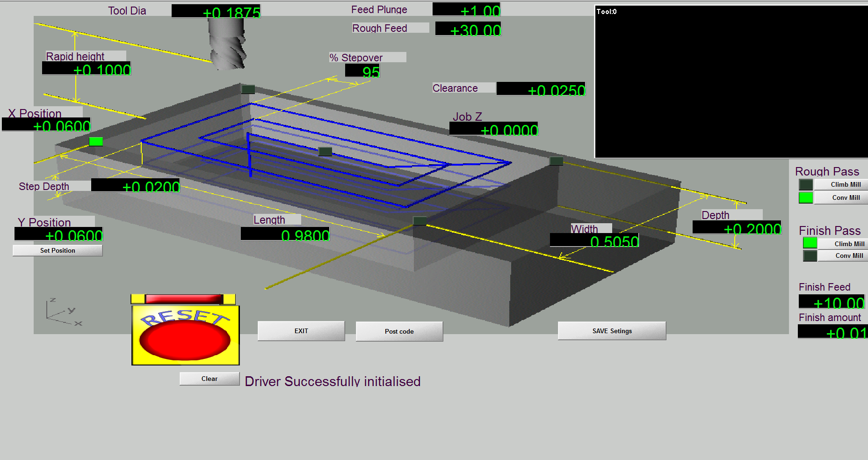The width and height of the screenshot is (868, 460).
Task: Generate G-code with Post code button
Action: coord(399,331)
